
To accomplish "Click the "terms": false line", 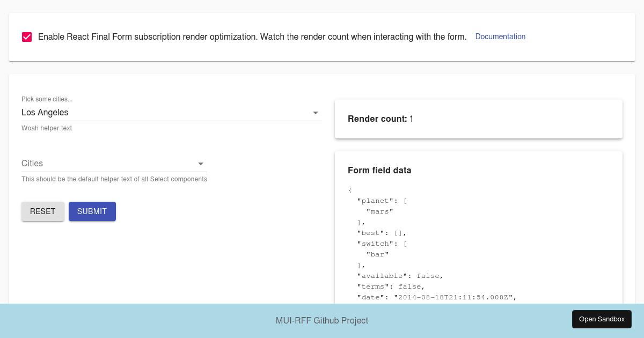I will 391,286.
